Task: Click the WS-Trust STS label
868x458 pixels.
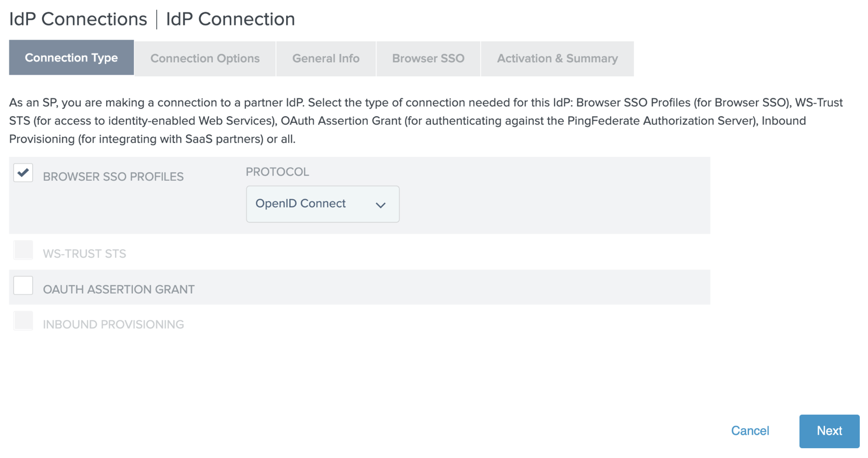Action: click(x=84, y=254)
